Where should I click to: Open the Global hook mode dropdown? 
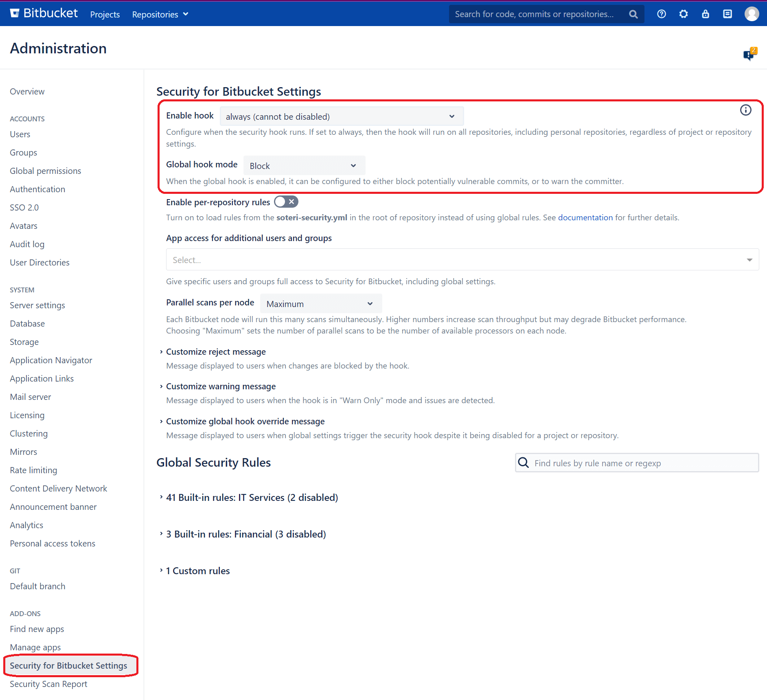[x=304, y=166]
